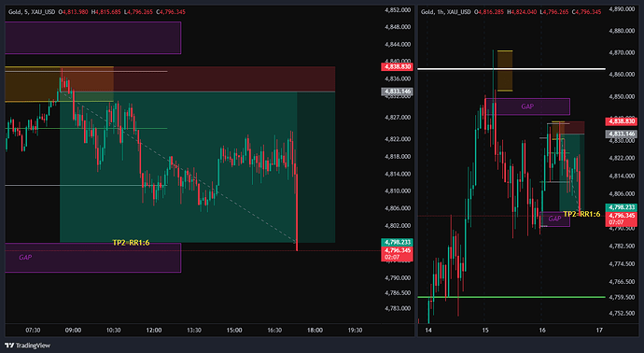Select the Gold 5-minute XAU_USD chart title
Image resolution: width=644 pixels, height=353 pixels.
click(x=33, y=12)
